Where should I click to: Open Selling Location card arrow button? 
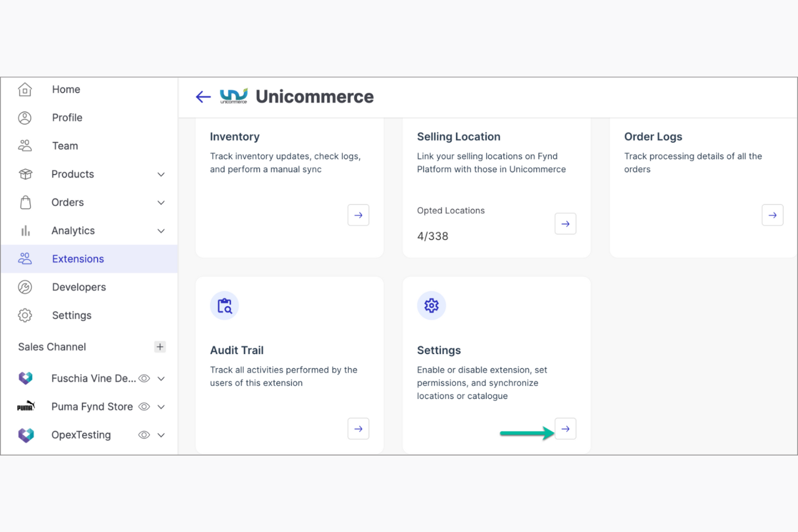coord(566,224)
